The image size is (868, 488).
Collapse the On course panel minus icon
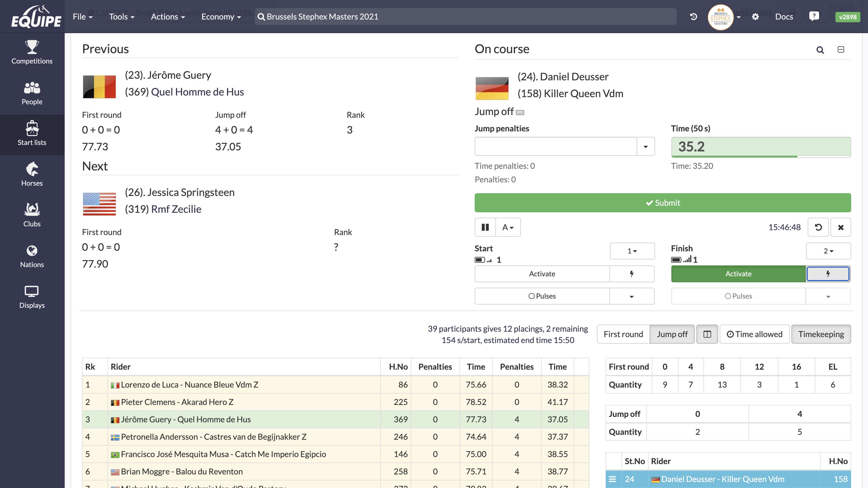click(x=841, y=49)
